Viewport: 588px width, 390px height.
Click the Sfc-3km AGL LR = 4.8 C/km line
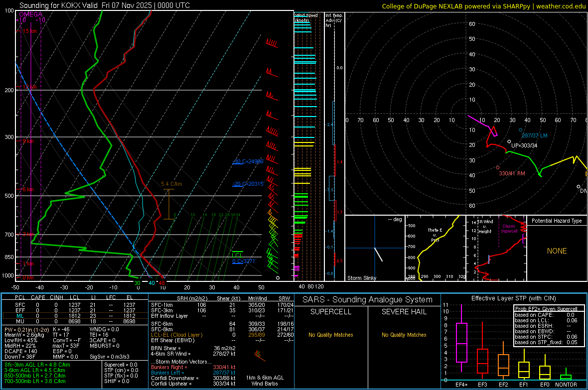tap(37, 365)
